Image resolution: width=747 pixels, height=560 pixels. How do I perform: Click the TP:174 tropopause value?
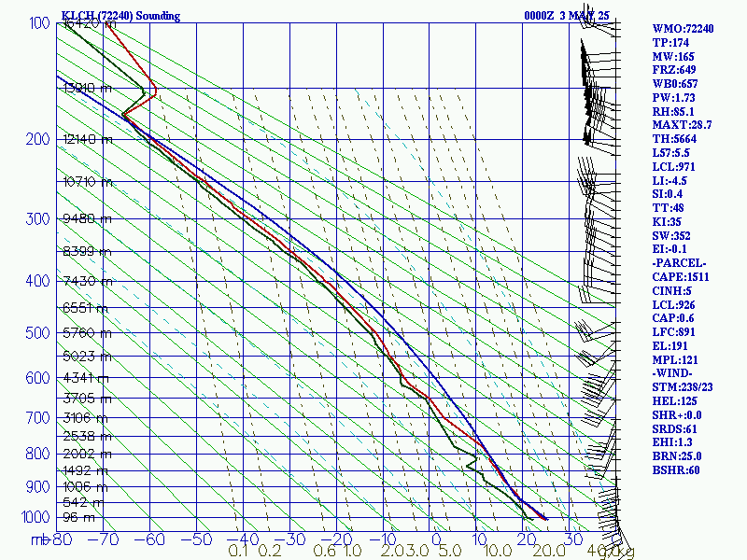(x=670, y=42)
